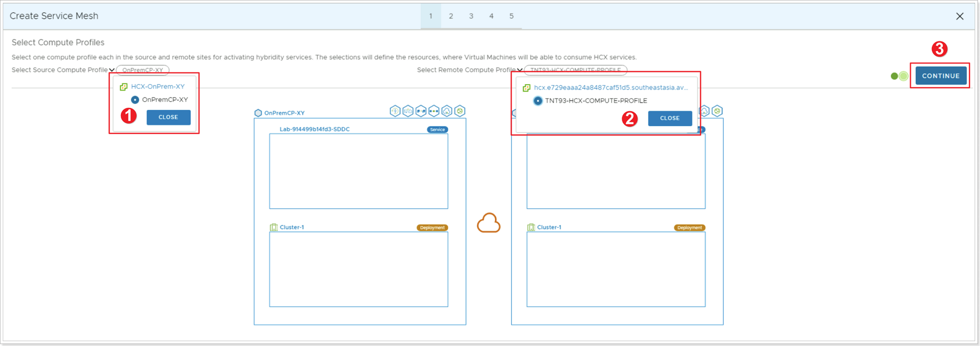Go to wizard step 5
Viewport: 980px width, 346px height.
pos(511,16)
